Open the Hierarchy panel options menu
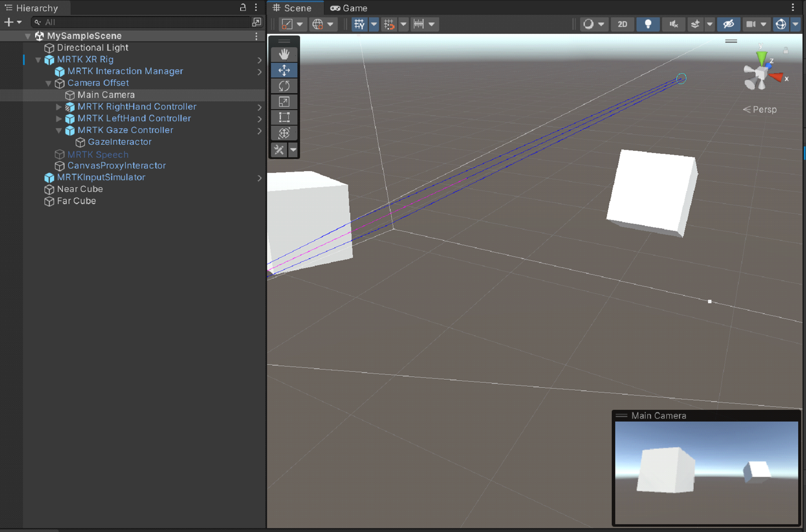Viewport: 806px width, 532px height. (x=256, y=7)
